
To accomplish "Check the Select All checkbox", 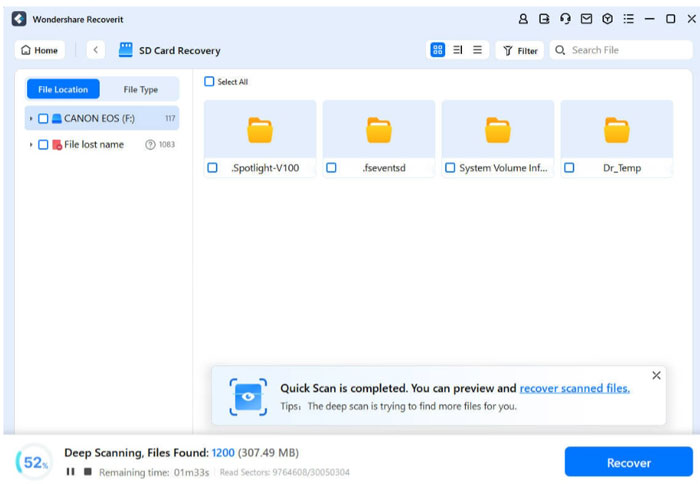I will click(x=209, y=82).
